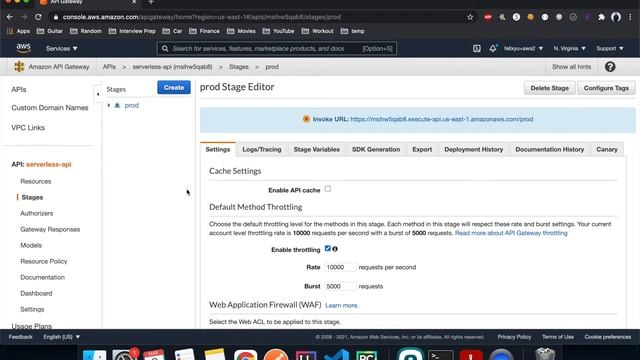This screenshot has height=360, width=640.
Task: Click the Feedback link in footer
Action: click(x=20, y=337)
